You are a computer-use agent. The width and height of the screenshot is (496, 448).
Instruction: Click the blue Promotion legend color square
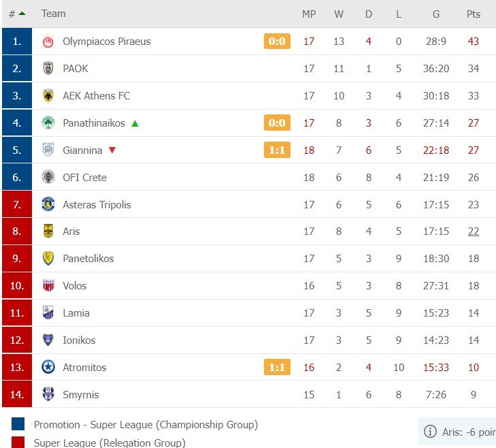point(18,425)
